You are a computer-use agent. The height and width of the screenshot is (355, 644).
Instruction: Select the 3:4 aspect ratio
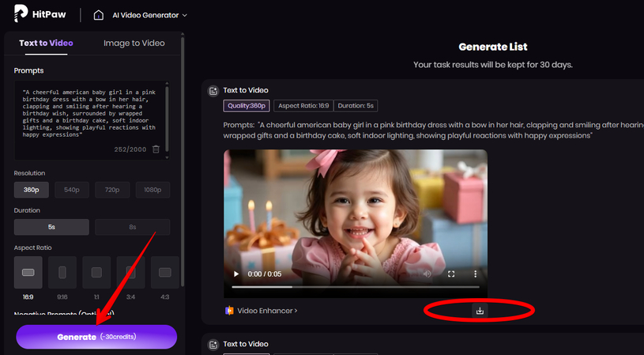click(x=130, y=273)
